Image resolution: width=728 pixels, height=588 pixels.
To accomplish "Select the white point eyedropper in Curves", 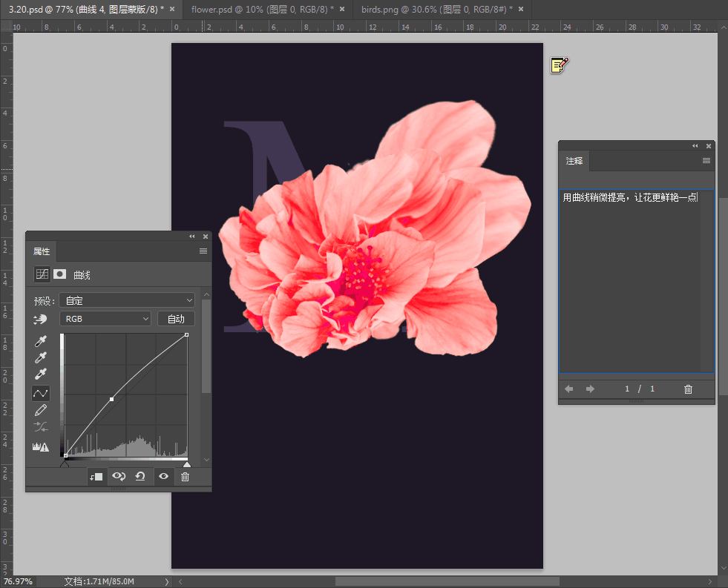I will [42, 374].
